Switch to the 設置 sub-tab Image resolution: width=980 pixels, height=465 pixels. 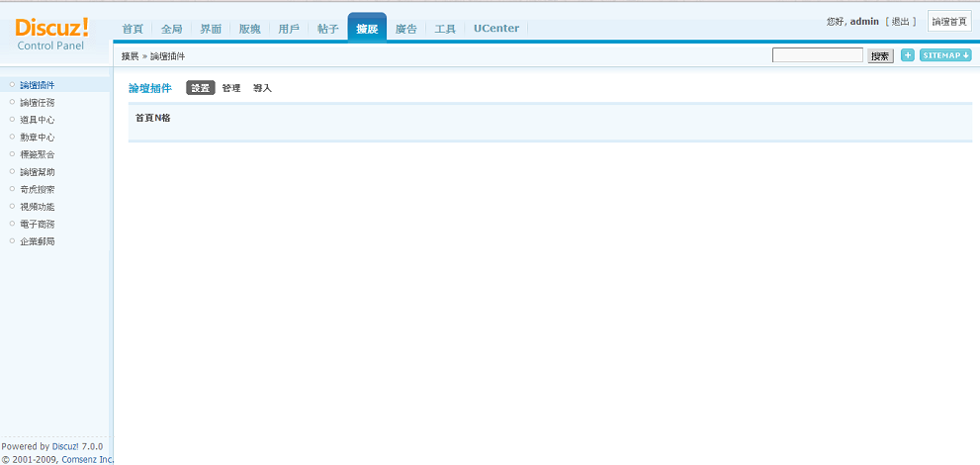(x=201, y=88)
